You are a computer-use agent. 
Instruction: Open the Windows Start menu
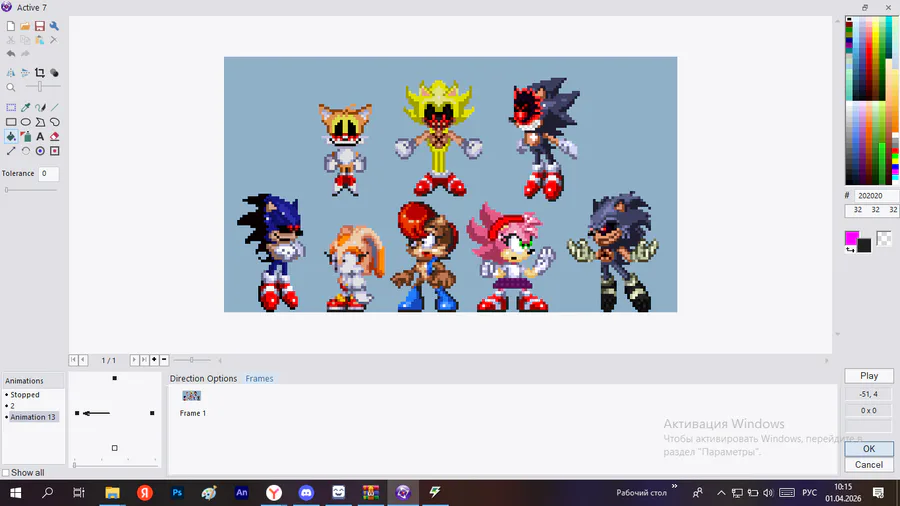pyautogui.click(x=15, y=492)
